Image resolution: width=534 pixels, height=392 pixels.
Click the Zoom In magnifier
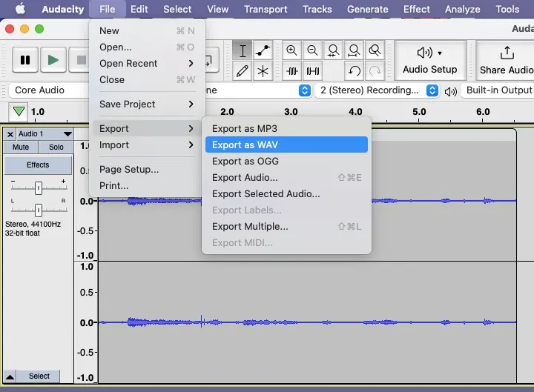291,50
